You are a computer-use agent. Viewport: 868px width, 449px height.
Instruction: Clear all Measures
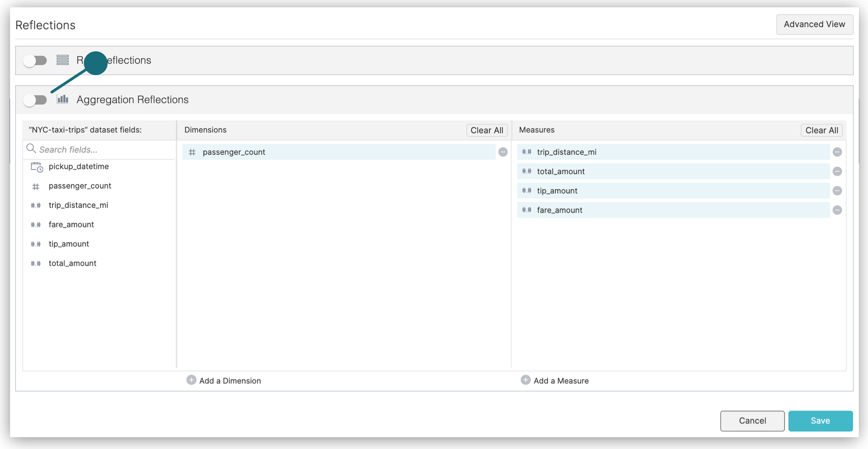[821, 130]
